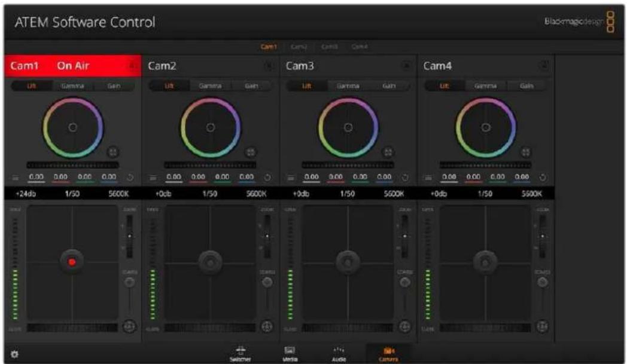The image size is (627, 364).
Task: Click Cam2 zoom slider handle
Action: [x=267, y=236]
